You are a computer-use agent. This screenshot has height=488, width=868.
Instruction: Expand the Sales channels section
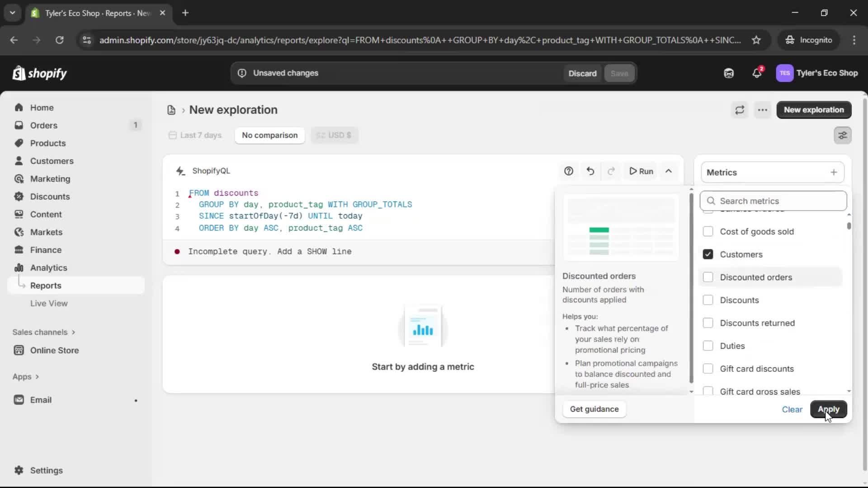click(44, 332)
